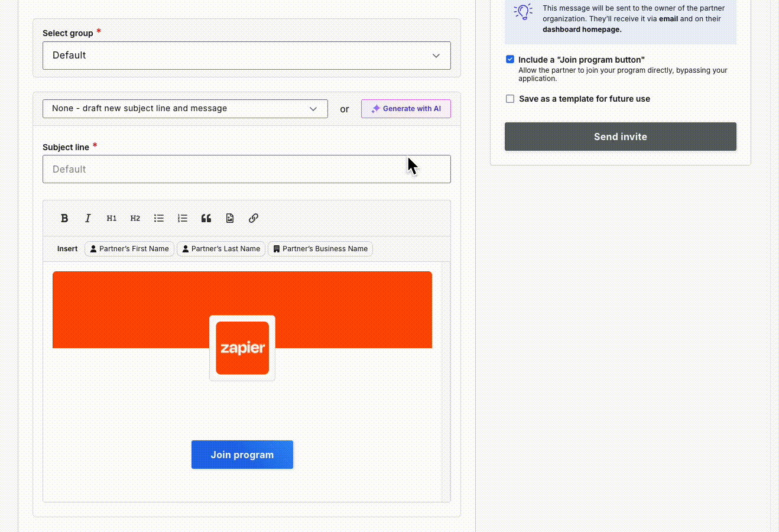Uncheck Include a "Join program button"
Screen dimensions: 779x532
pyautogui.click(x=510, y=59)
